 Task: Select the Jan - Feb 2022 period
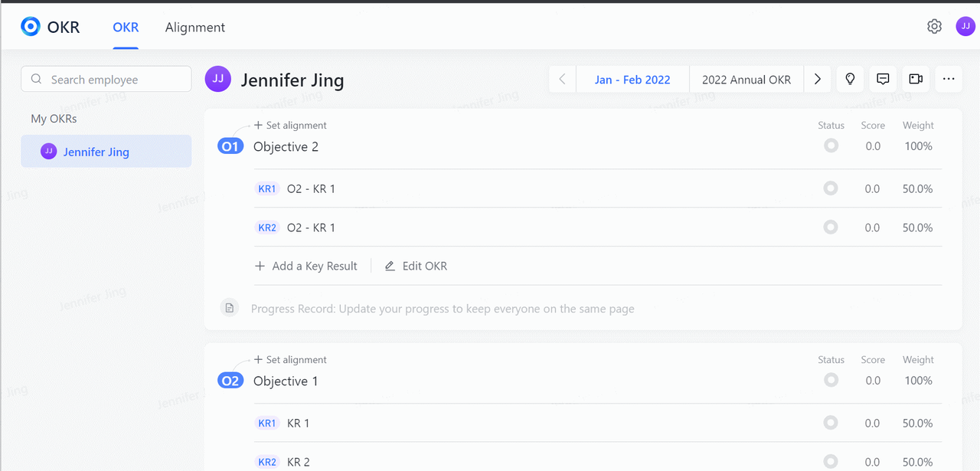click(x=632, y=80)
